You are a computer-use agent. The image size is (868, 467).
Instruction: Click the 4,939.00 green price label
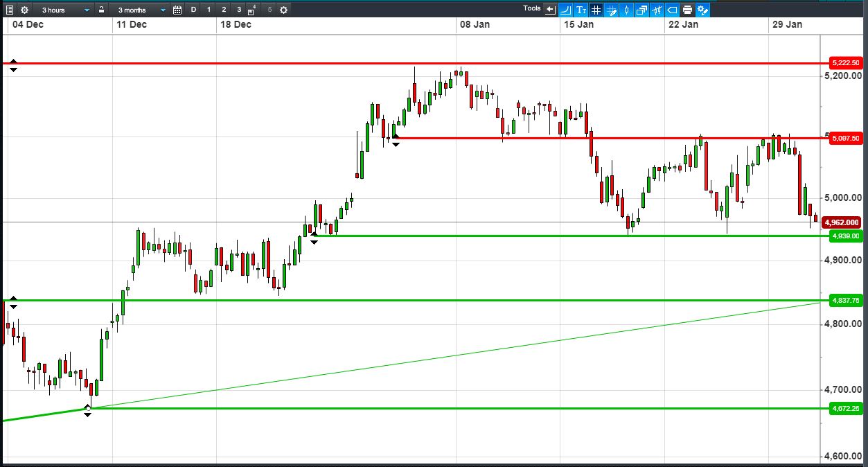[845, 236]
